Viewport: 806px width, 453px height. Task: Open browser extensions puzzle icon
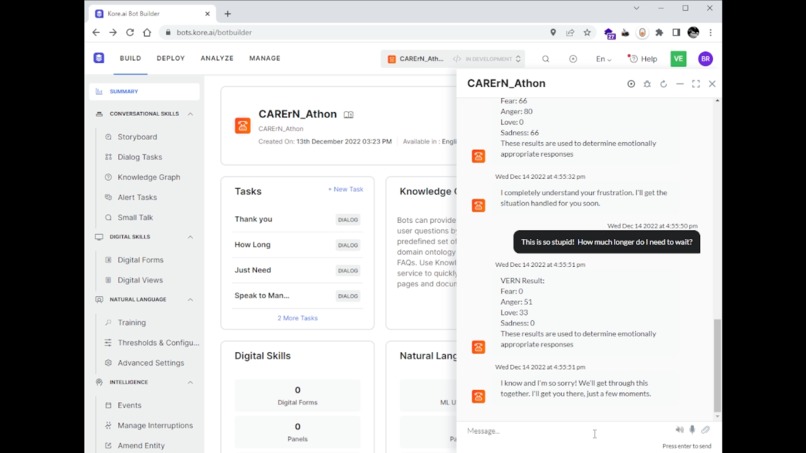click(659, 32)
